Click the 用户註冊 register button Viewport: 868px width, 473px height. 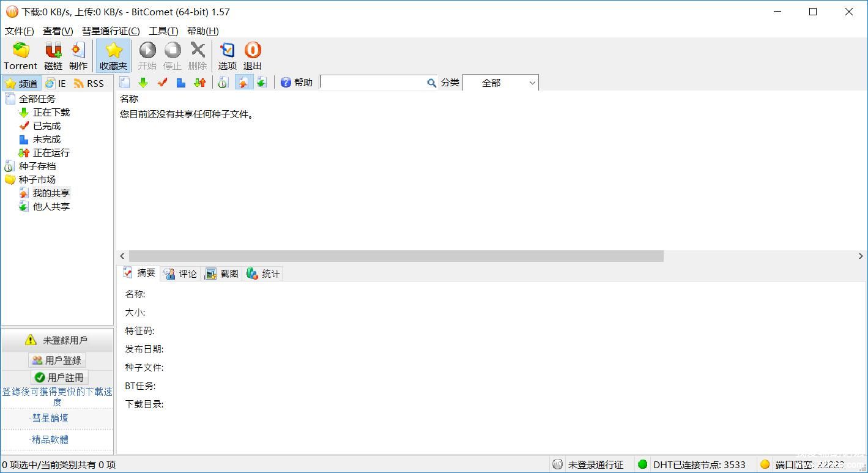click(59, 378)
